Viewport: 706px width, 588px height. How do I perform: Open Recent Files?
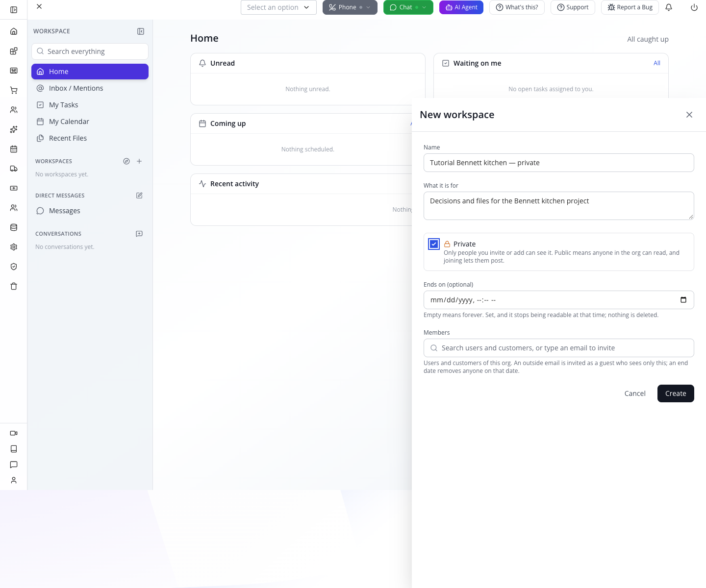tap(90, 138)
